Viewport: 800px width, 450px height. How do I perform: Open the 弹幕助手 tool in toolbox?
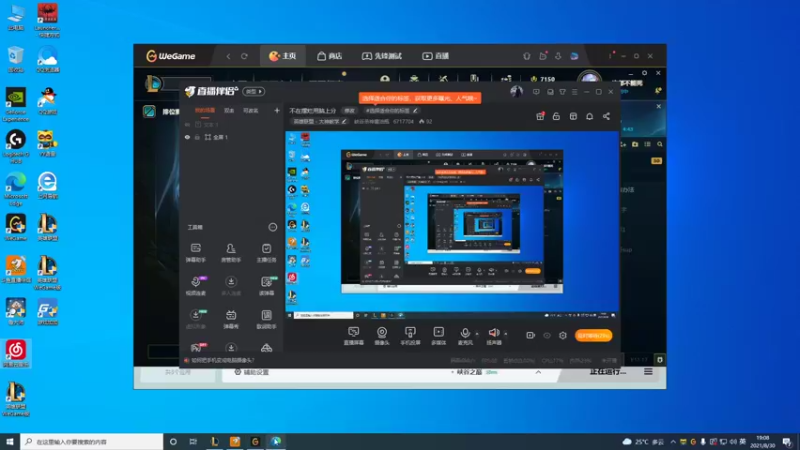(195, 253)
